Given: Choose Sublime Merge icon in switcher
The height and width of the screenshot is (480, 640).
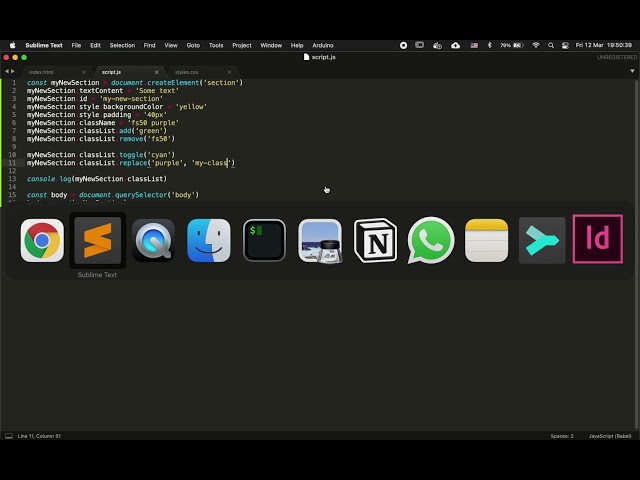Looking at the screenshot, I should coord(542,240).
